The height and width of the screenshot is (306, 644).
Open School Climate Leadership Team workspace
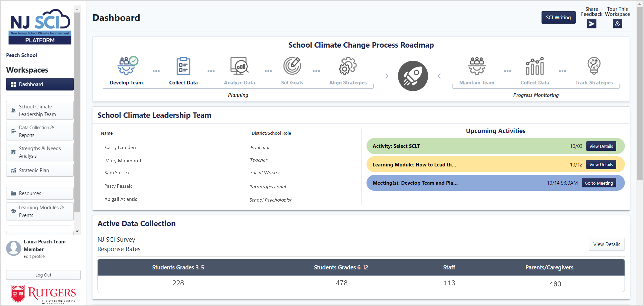tap(40, 110)
